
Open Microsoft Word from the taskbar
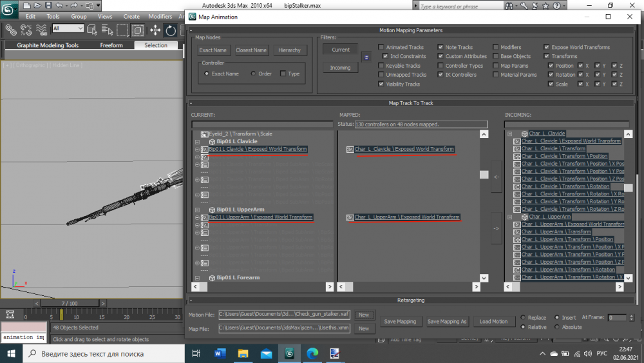[220, 353]
